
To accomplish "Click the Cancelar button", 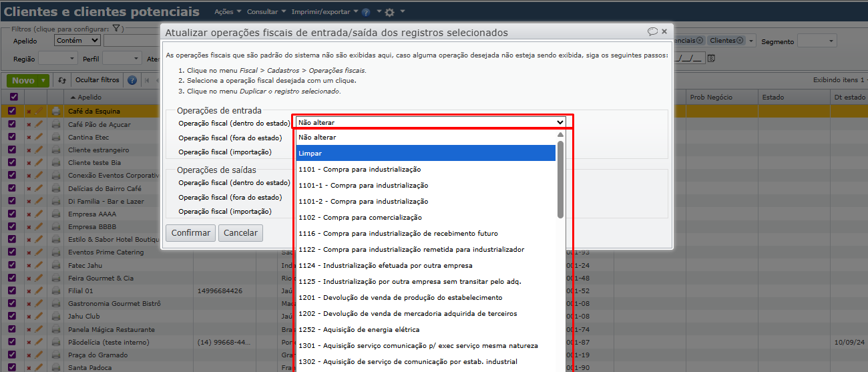I will (240, 233).
